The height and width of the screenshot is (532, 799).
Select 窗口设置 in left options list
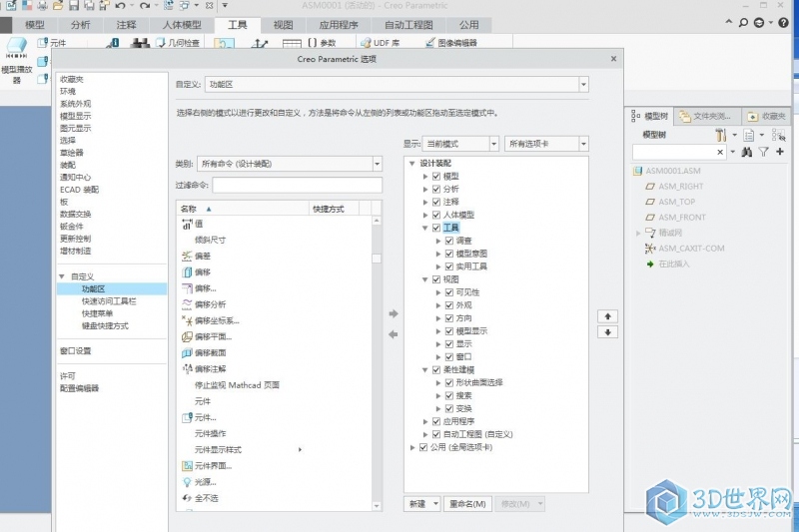(76, 350)
